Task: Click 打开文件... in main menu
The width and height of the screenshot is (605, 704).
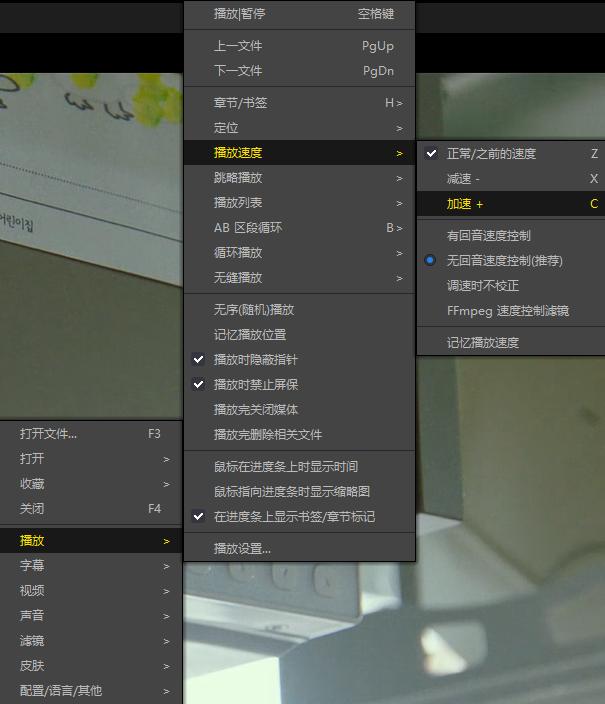Action: [x=91, y=434]
